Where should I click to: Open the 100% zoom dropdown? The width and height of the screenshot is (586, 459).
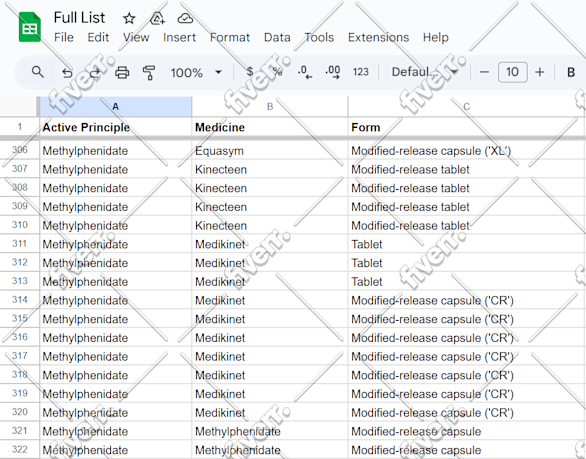196,72
